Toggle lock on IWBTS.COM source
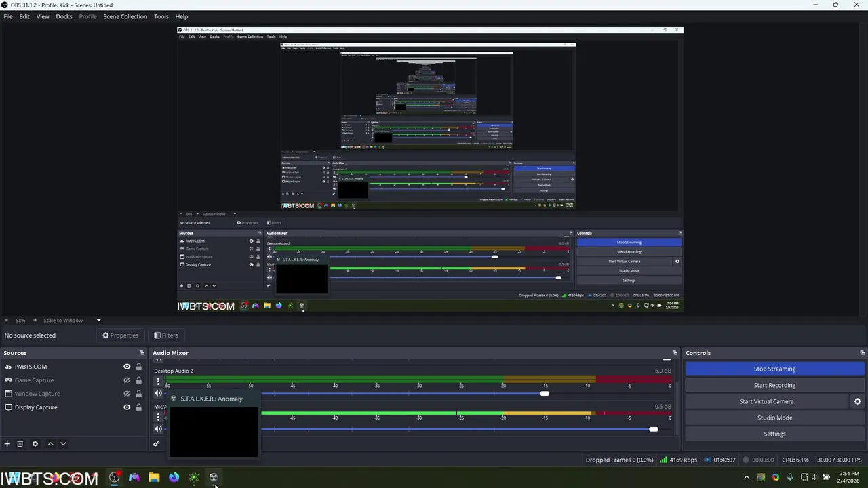Image resolution: width=868 pixels, height=488 pixels. pos(138,367)
